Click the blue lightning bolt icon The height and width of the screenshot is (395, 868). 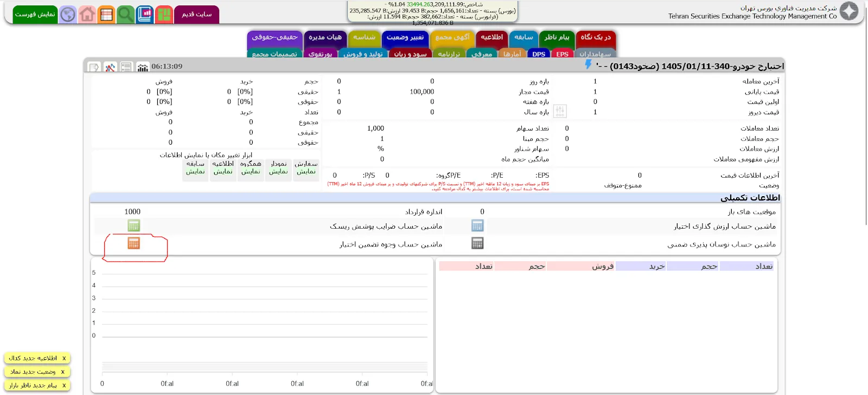(x=588, y=64)
